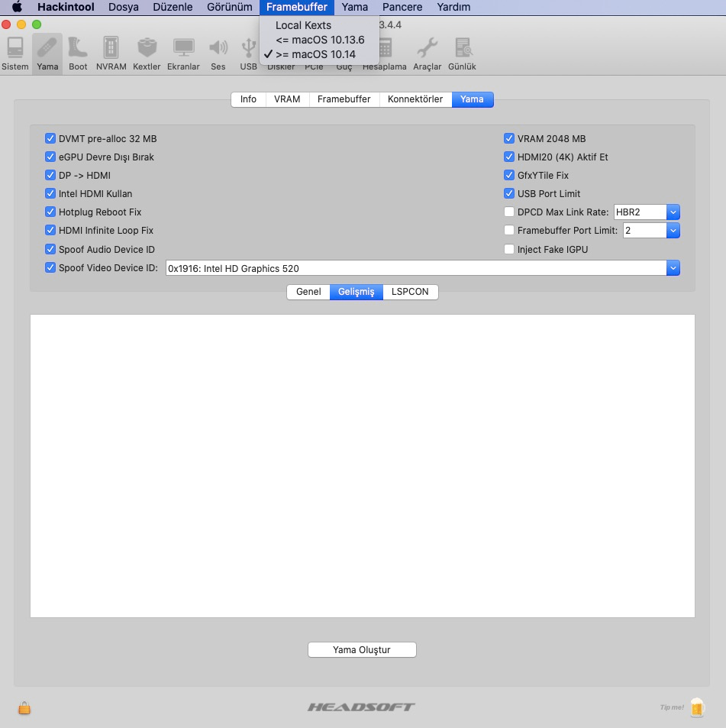The image size is (726, 728).
Task: Switch to the Konnektörler tab
Action: (415, 99)
